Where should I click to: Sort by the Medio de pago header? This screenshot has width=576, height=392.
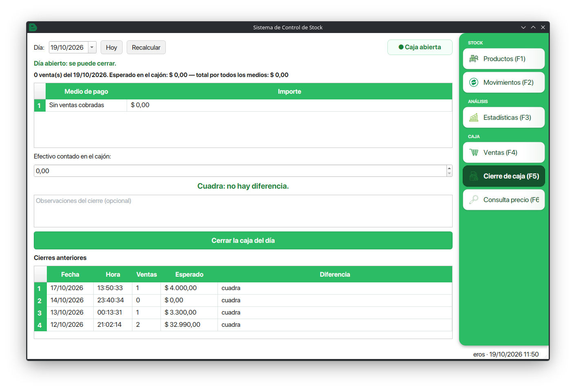tap(86, 91)
